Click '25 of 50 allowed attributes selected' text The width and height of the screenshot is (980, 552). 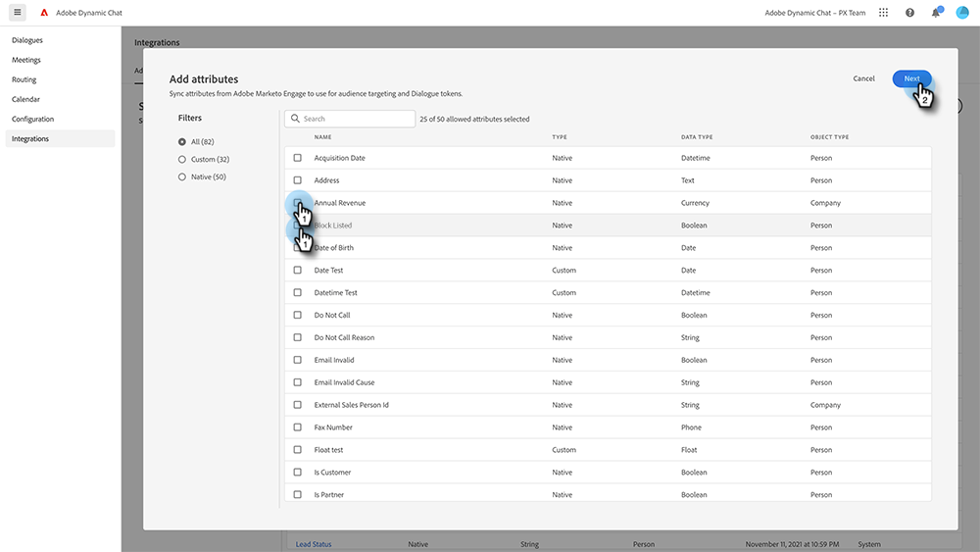click(474, 120)
